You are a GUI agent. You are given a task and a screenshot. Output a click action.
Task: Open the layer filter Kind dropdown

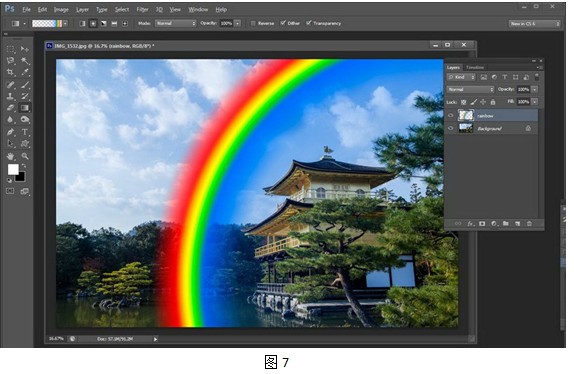pyautogui.click(x=462, y=77)
